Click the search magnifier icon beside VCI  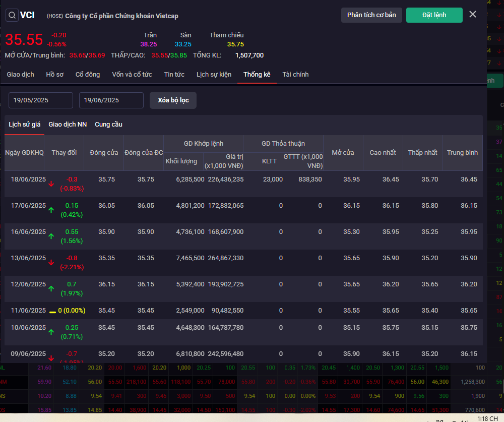point(12,15)
